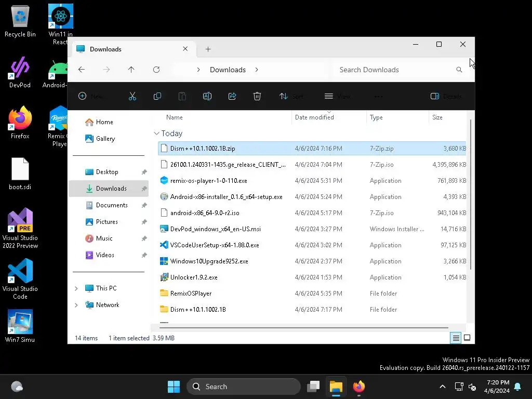Click the Cut scissors icon in toolbar
This screenshot has width=532, height=399.
[x=132, y=96]
